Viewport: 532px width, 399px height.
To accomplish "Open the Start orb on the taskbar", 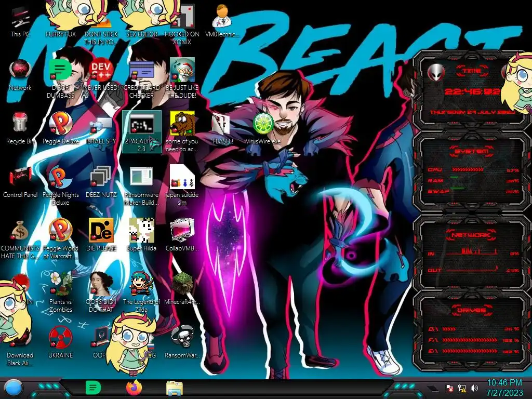I will click(14, 388).
